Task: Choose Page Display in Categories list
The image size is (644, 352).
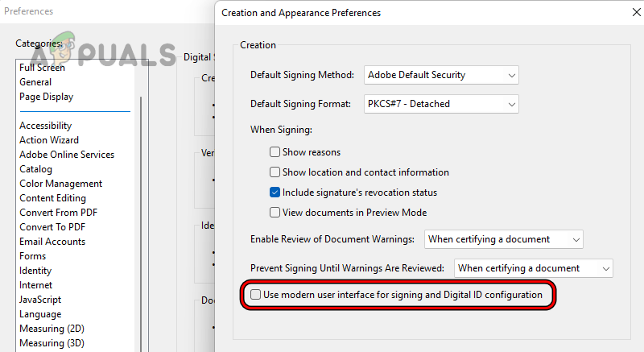Action: click(x=46, y=97)
